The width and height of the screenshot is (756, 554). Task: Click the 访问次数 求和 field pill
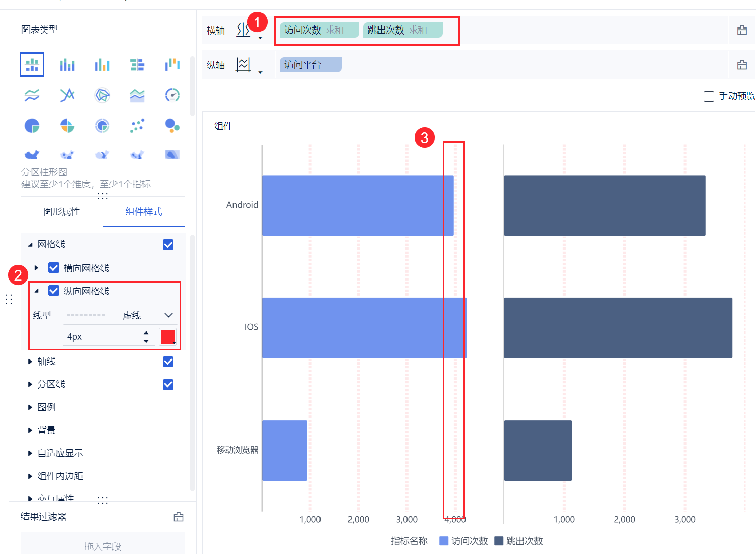(x=319, y=30)
